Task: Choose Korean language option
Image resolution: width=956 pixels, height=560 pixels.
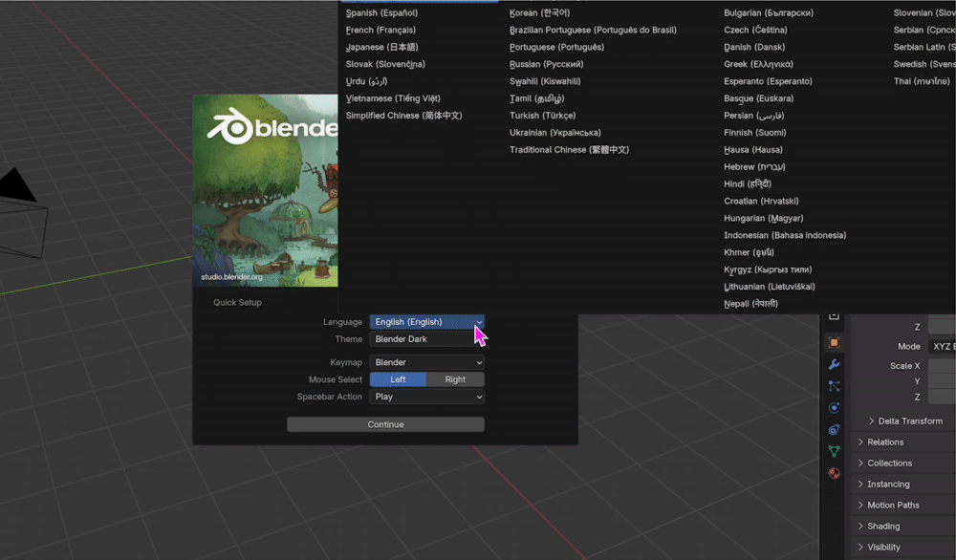Action: 539,12
